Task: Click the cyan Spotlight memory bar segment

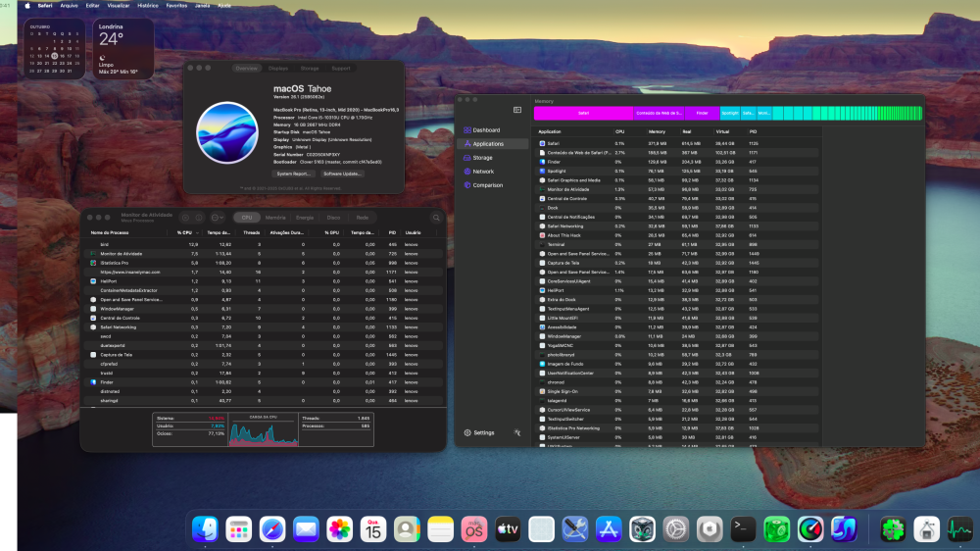Action: (729, 113)
